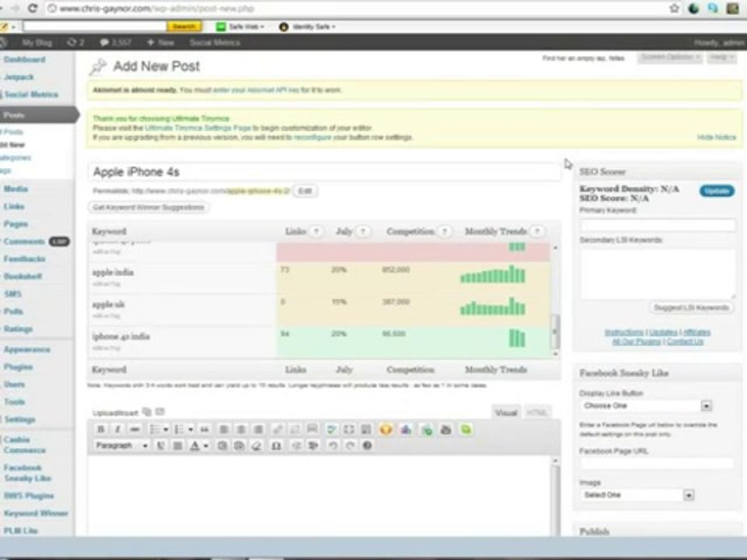Click the Facebook Page URL field
The image size is (747, 560).
pyautogui.click(x=657, y=463)
